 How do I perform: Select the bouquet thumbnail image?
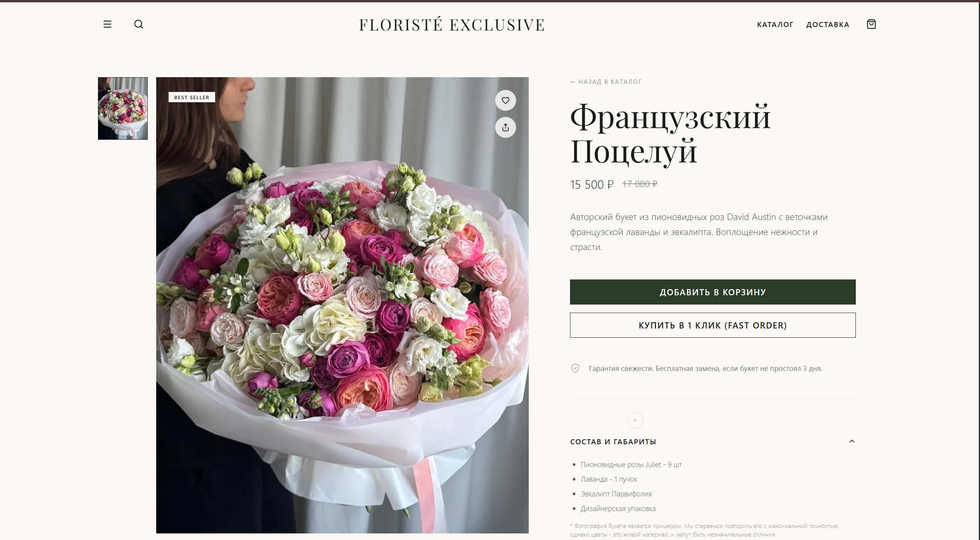[x=123, y=108]
